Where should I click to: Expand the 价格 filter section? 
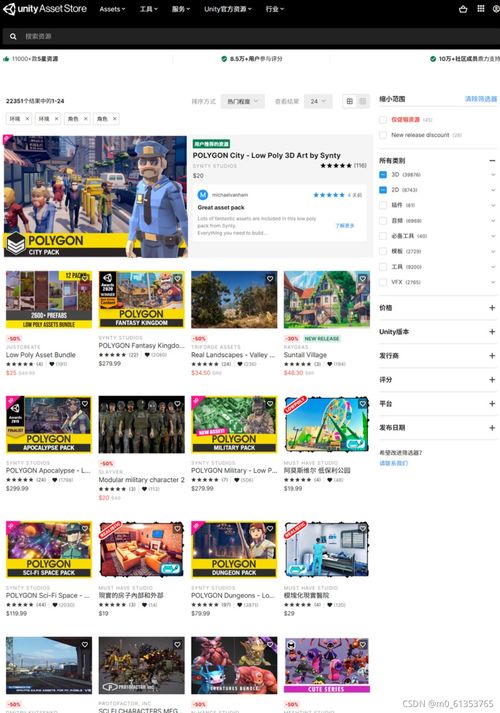pyautogui.click(x=492, y=308)
